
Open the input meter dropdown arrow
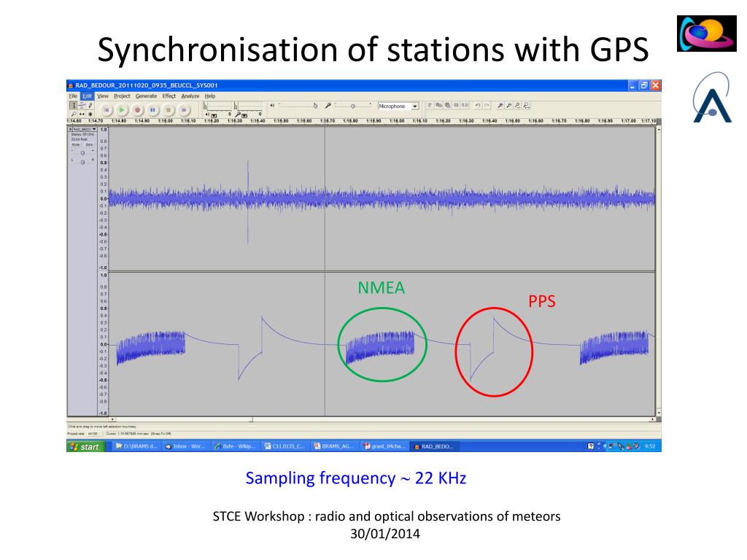[x=244, y=115]
